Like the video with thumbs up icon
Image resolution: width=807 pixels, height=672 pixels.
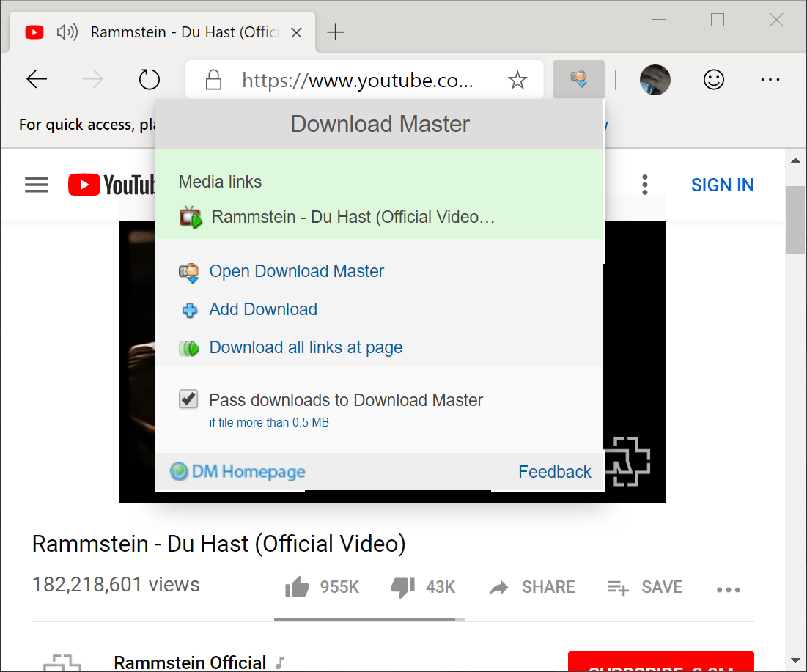click(x=297, y=586)
